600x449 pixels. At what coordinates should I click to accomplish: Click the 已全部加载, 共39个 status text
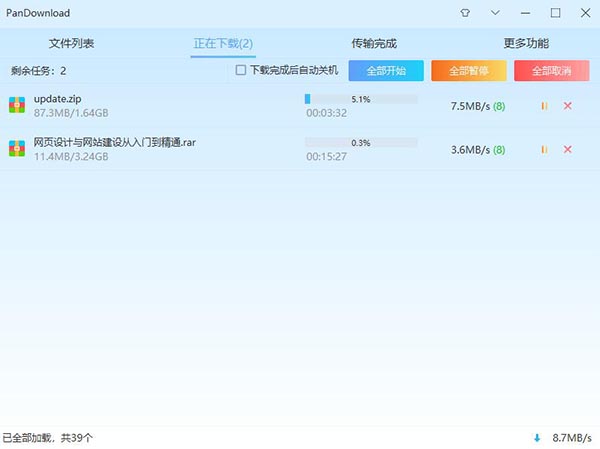tap(47, 438)
